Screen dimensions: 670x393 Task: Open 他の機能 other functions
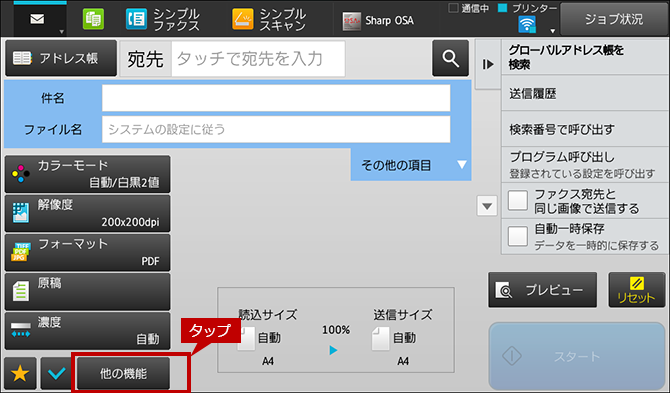pos(123,374)
